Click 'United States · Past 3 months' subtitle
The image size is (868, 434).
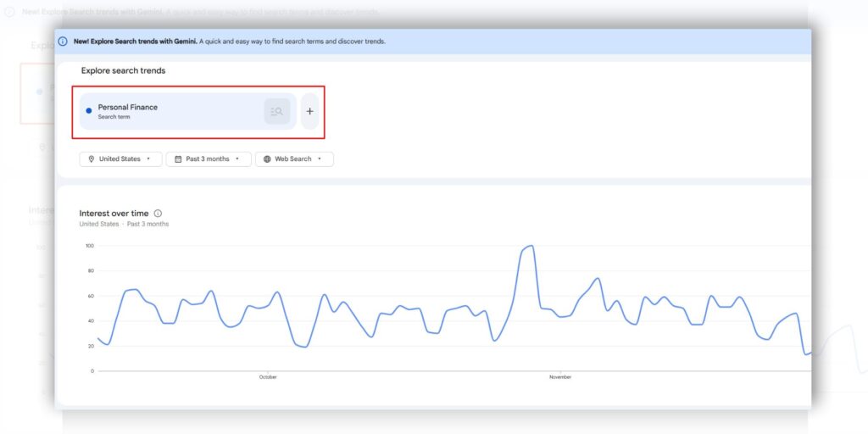(x=124, y=224)
